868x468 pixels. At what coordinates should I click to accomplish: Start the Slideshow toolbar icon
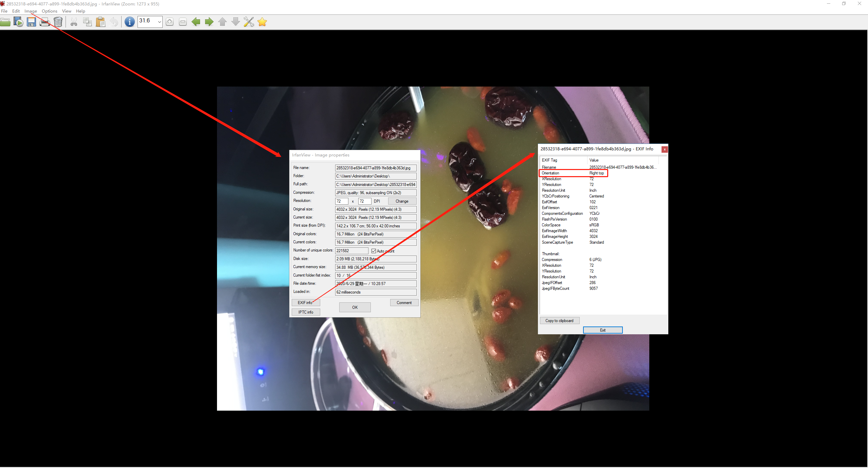[18, 22]
